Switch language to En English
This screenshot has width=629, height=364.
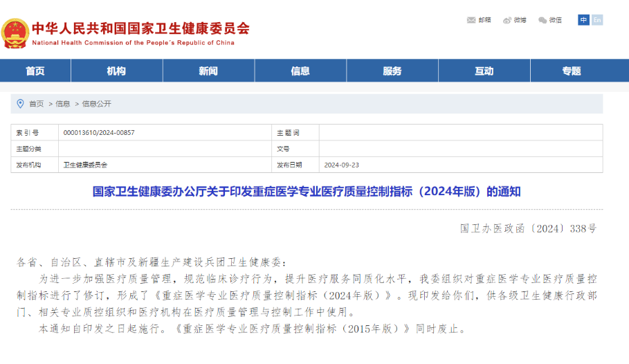click(597, 19)
